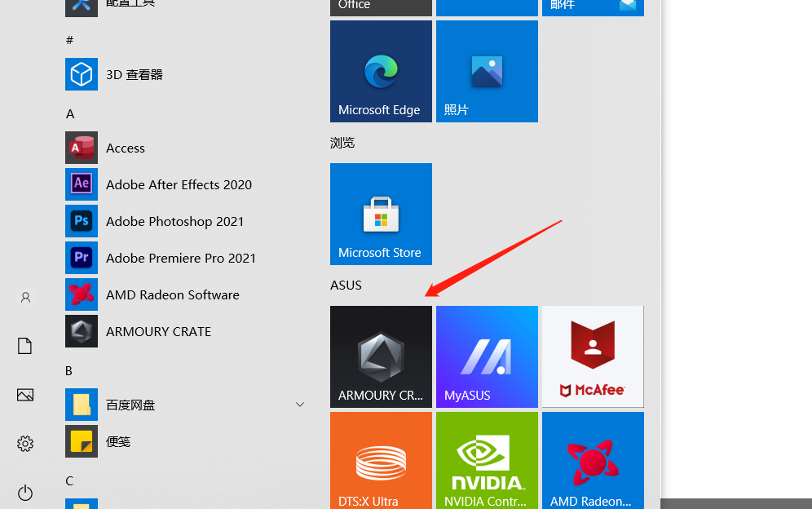This screenshot has width=812, height=509.
Task: Open the MyASUS tile
Action: [487, 356]
